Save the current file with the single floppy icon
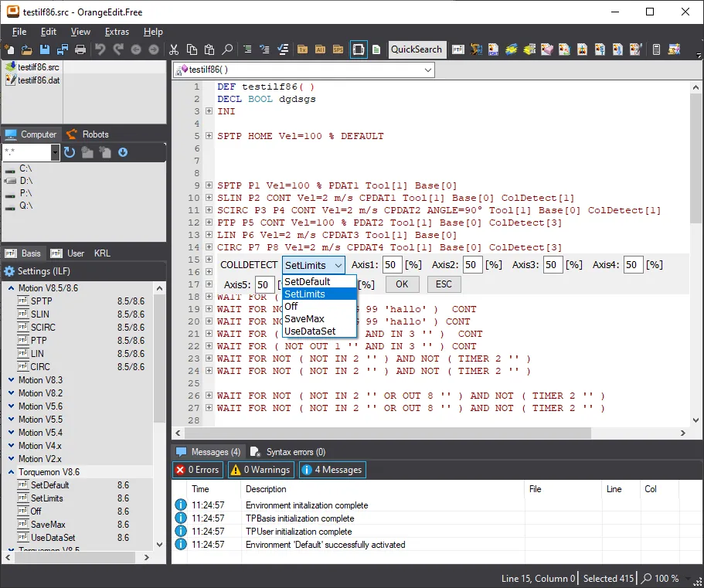The height and width of the screenshot is (588, 704). tap(45, 49)
